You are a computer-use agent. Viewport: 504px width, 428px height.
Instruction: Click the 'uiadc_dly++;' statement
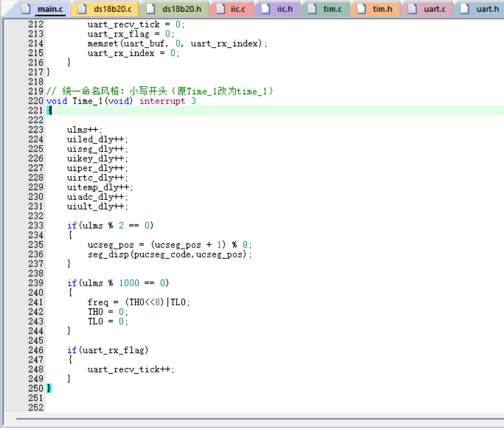click(x=97, y=197)
